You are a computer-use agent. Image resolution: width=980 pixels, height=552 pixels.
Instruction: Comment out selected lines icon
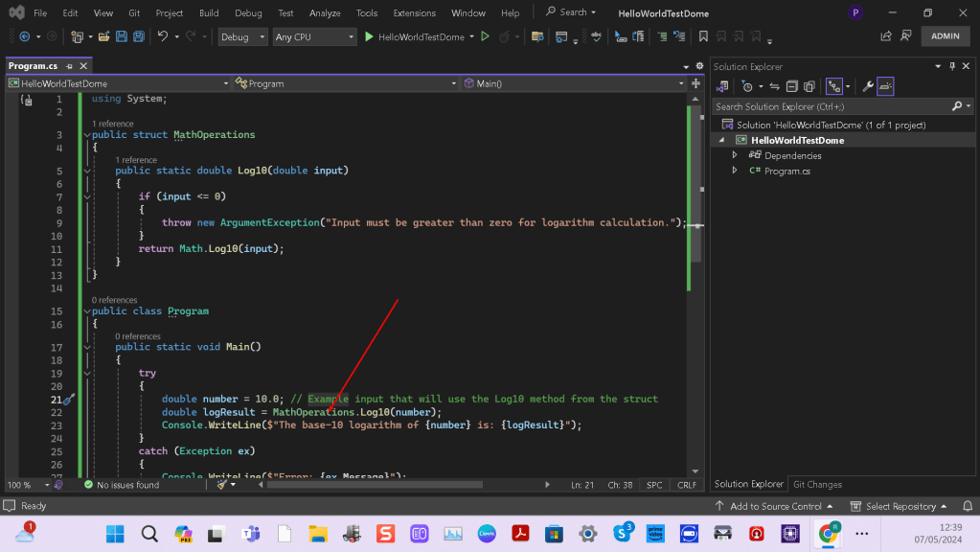pyautogui.click(x=662, y=36)
